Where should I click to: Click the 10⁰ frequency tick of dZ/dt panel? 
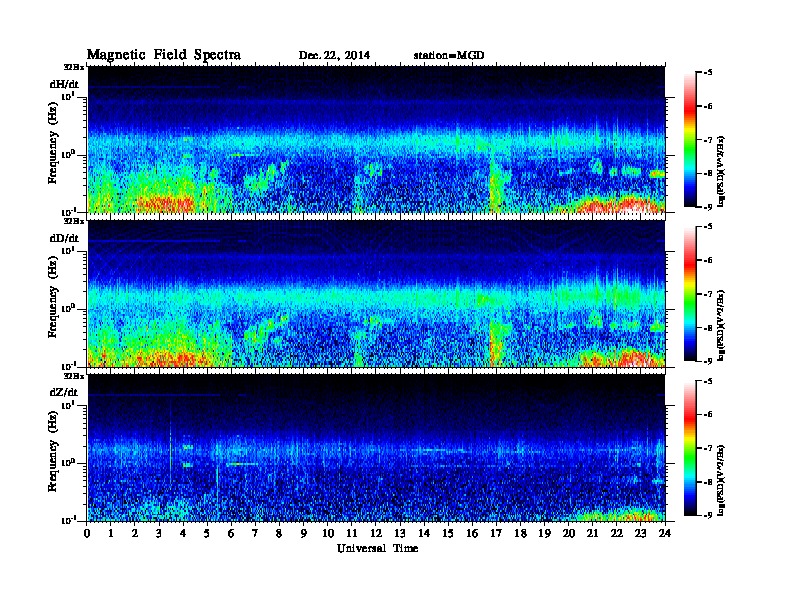(69, 463)
